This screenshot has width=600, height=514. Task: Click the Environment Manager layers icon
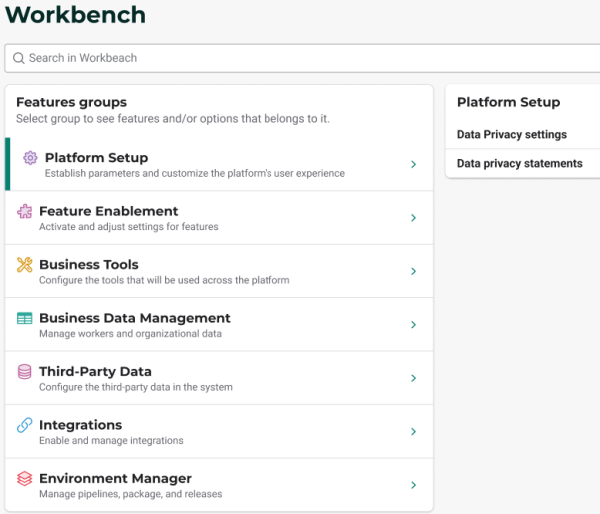coord(24,479)
